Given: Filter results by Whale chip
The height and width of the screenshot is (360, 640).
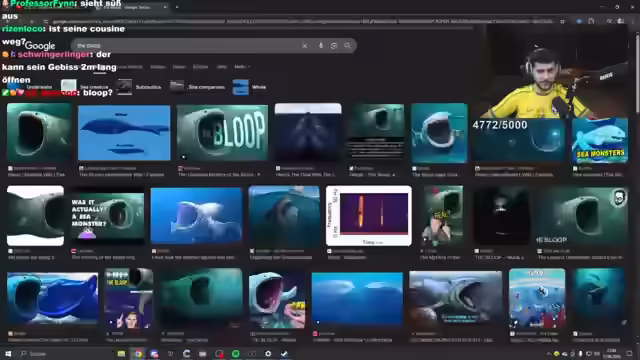Looking at the screenshot, I should 249,87.
